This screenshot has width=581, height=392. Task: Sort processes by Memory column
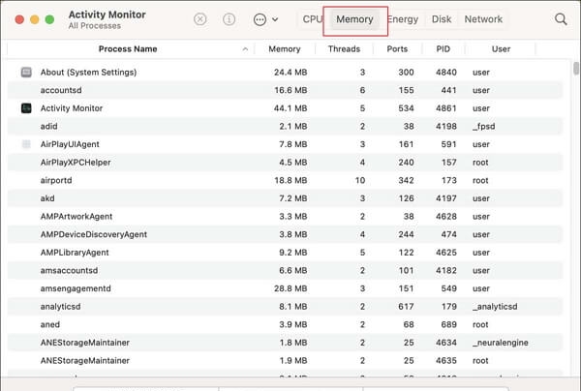[x=284, y=48]
